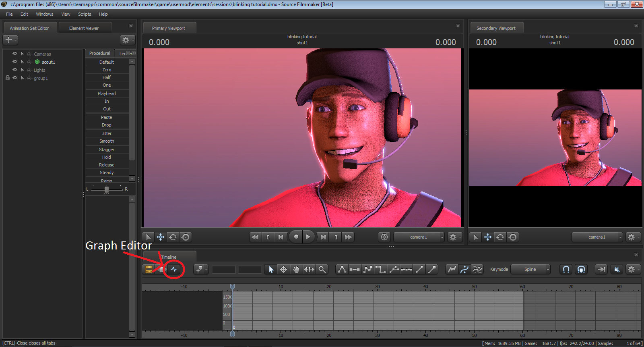Select the Pan hand tool in timeline
Screen dimensions: 644x347
(x=296, y=269)
